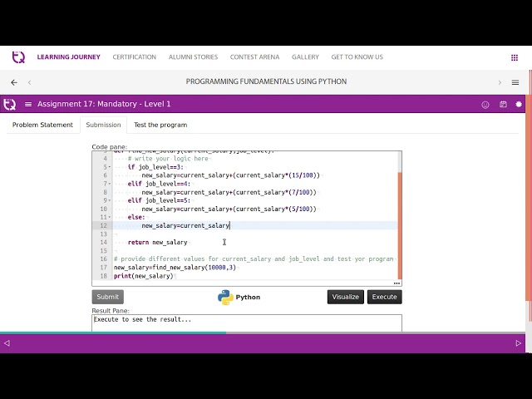532x399 pixels.
Task: Open GET TO KNOW US in the navigation
Action: tap(357, 57)
